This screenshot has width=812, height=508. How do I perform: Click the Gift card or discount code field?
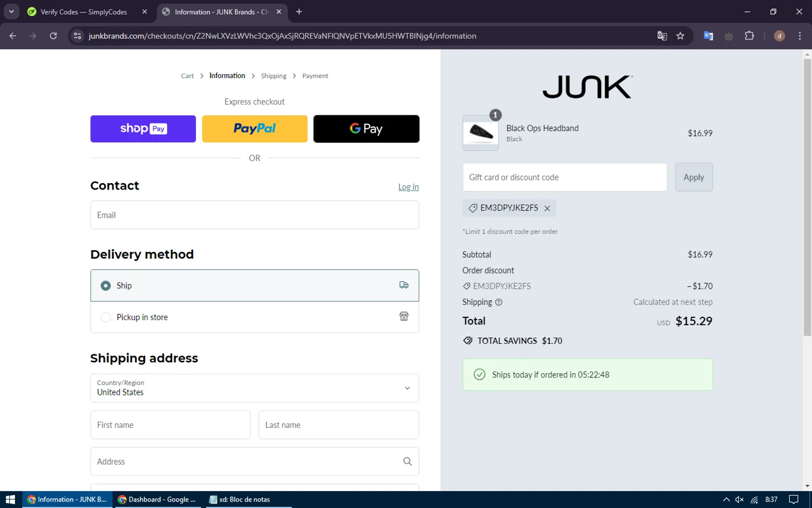tap(565, 177)
